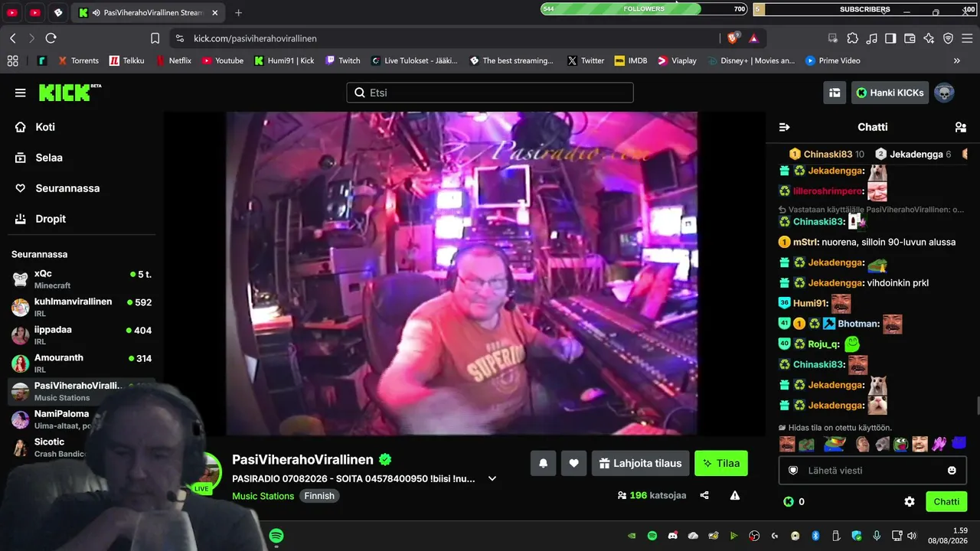Click the Brave Shields lion icon
Screen dimensions: 980x551
point(733,38)
